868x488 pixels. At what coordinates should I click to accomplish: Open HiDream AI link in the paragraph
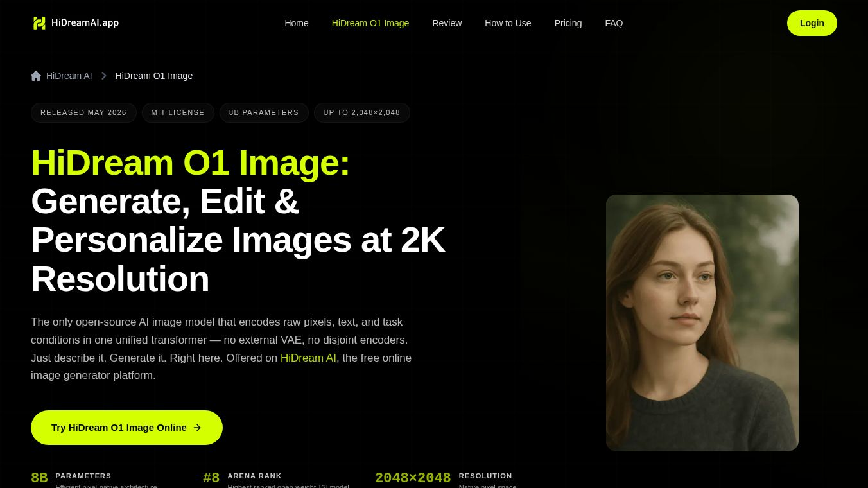coord(308,358)
